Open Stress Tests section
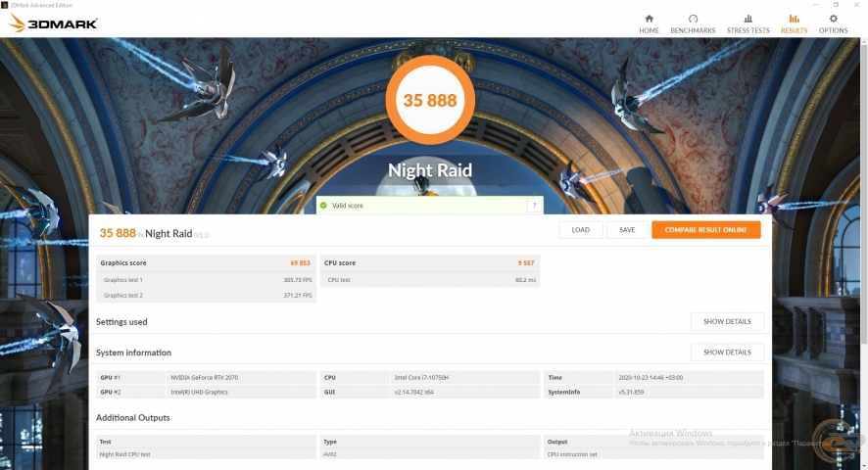Viewport: 868px width, 470px height. tap(747, 24)
